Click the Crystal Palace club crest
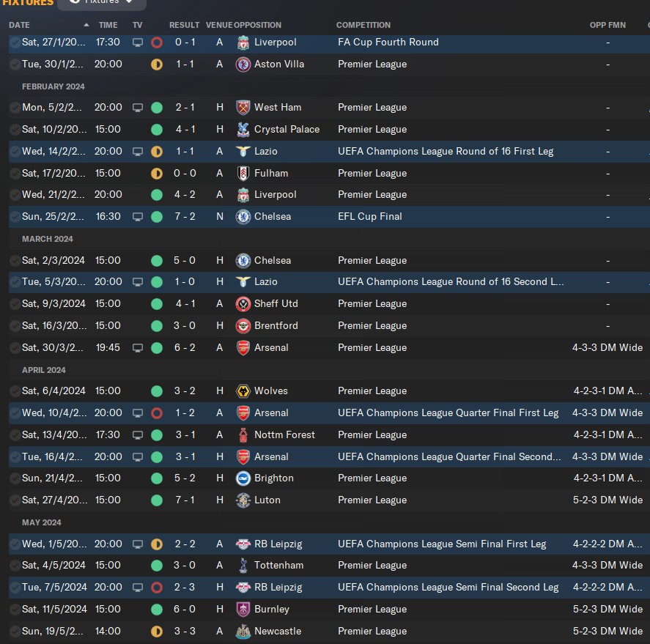Screen dimensions: 650x644 (x=243, y=129)
